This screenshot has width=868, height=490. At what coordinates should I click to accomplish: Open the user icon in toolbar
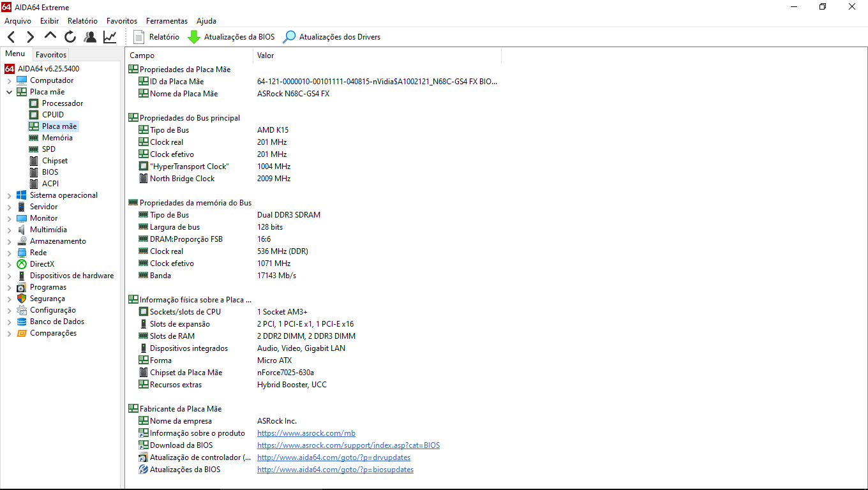(x=90, y=37)
